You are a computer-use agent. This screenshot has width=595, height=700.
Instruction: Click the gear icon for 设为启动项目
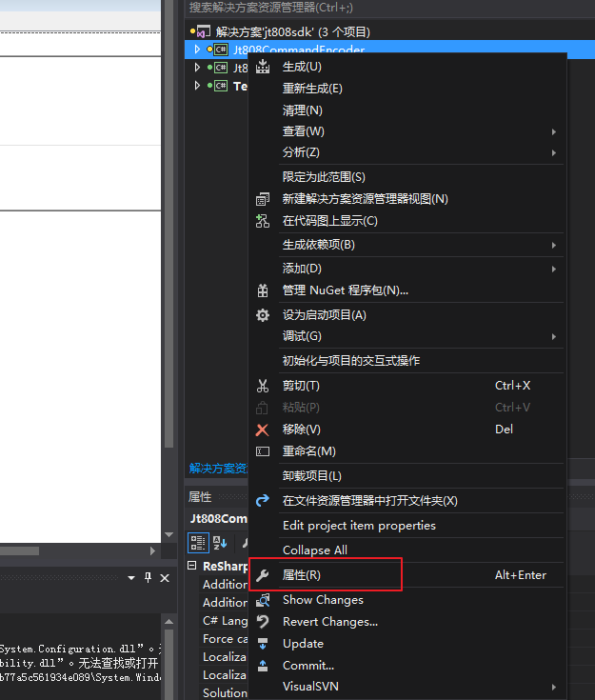263,315
